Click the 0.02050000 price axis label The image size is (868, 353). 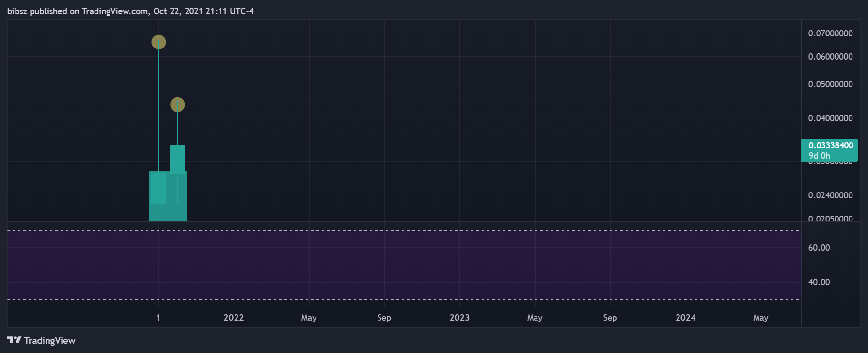830,218
